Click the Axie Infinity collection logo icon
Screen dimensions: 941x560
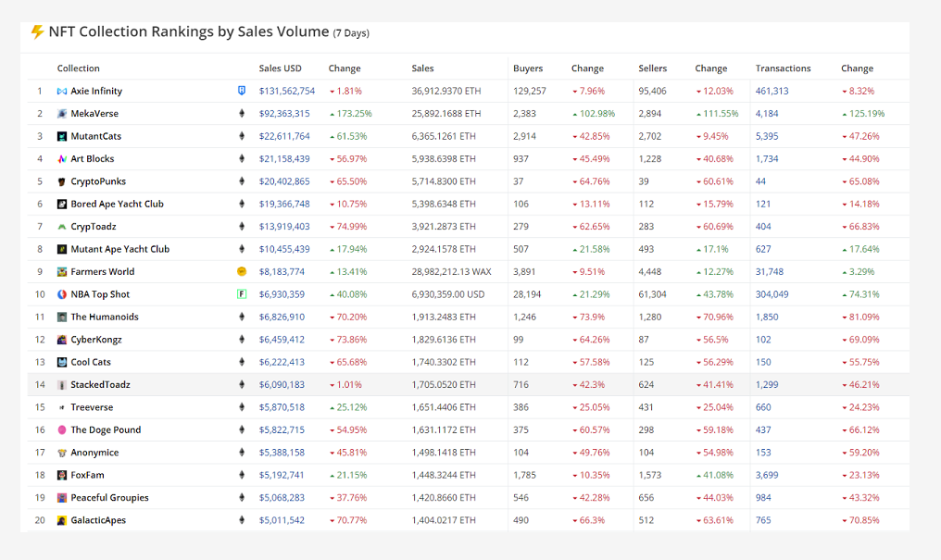(62, 91)
